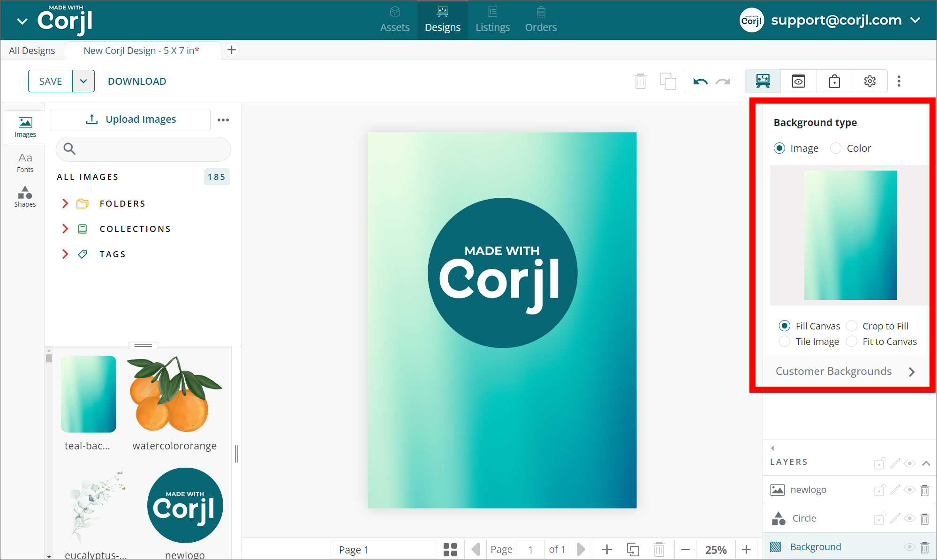937x560 pixels.
Task: Open the preview eye window icon
Action: [x=798, y=81]
